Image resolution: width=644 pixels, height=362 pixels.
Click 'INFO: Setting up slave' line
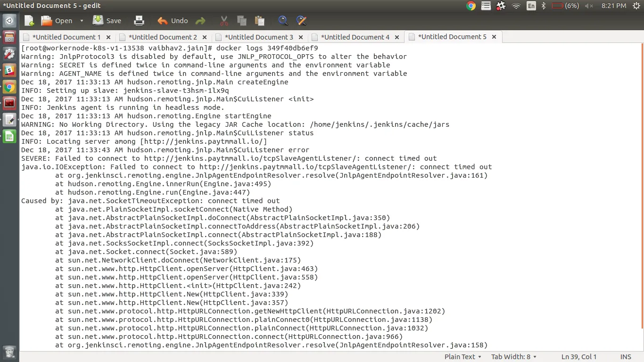(125, 90)
